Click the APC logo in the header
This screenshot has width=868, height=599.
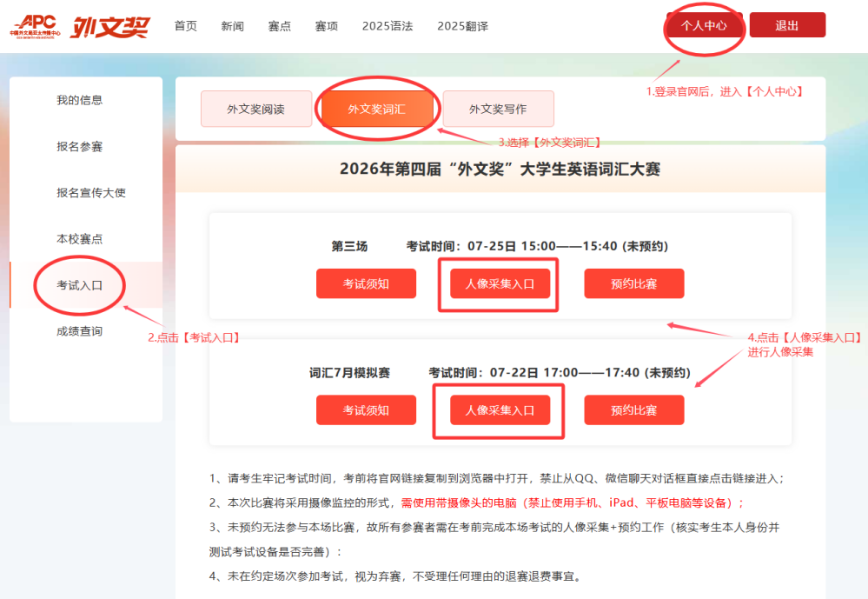point(36,26)
